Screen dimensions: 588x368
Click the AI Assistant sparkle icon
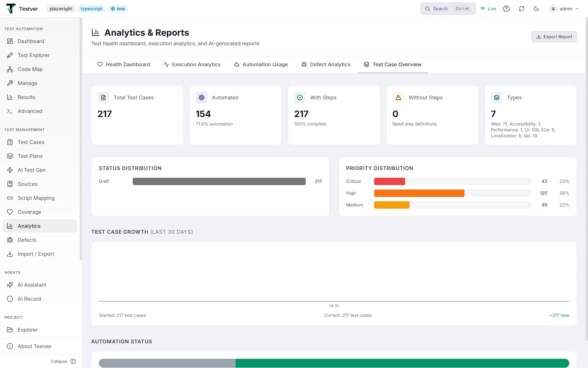click(10, 285)
